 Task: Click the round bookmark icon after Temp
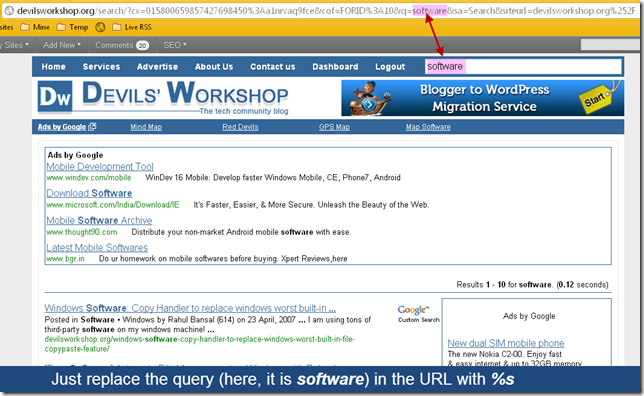100,27
